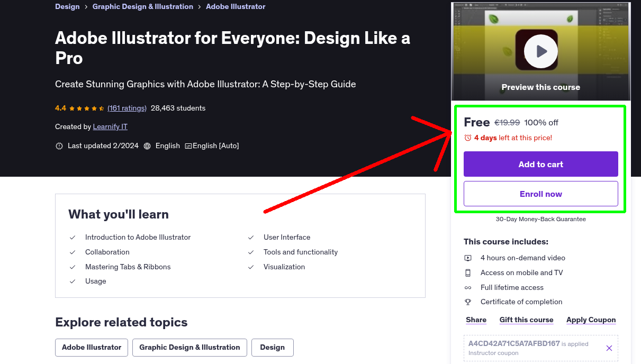Click the English [Auto] captions text

(216, 145)
